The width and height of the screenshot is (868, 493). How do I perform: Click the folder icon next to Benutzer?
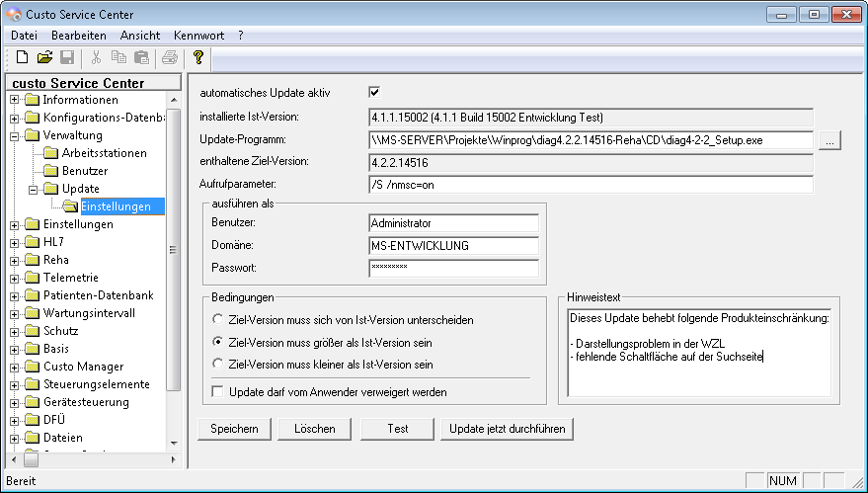[x=51, y=171]
